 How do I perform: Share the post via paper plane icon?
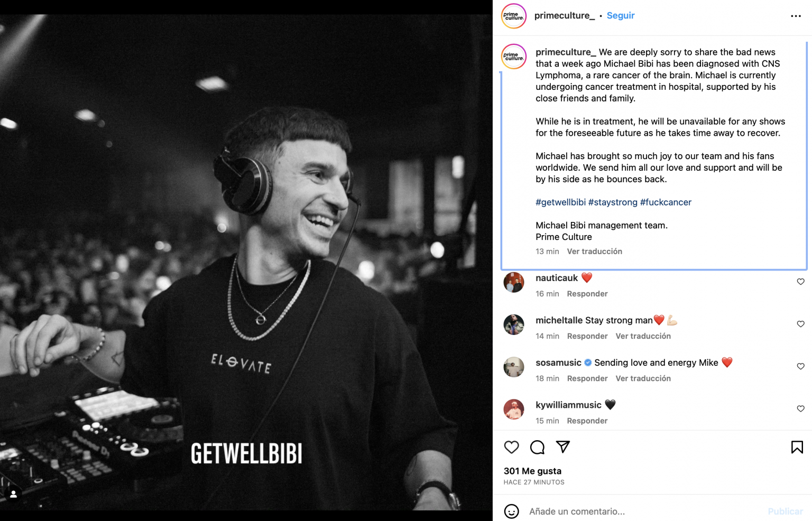[x=563, y=447]
